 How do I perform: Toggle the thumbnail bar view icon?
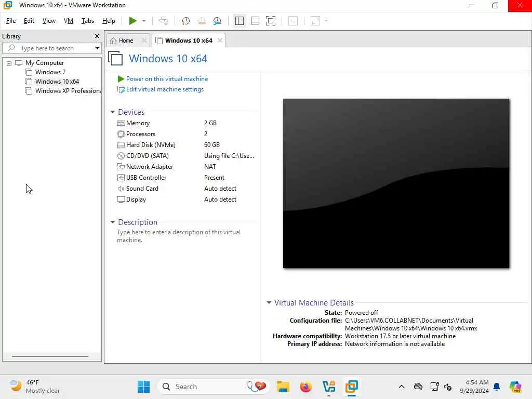point(255,21)
